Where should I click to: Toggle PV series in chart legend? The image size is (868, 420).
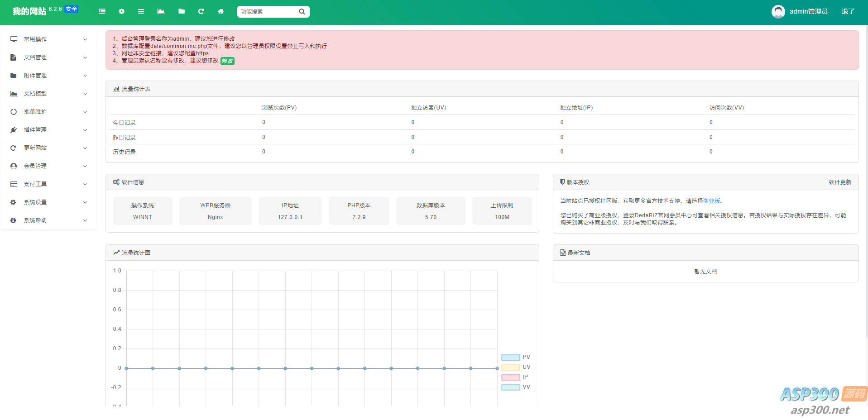pos(516,357)
